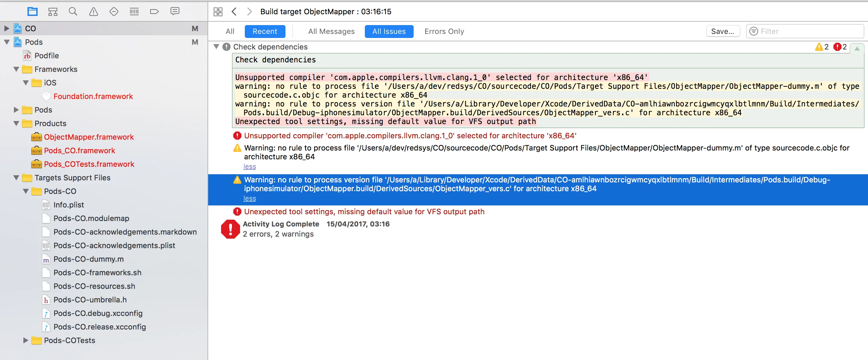This screenshot has height=360, width=868.
Task: Select the All Issues filter tab
Action: (x=389, y=32)
